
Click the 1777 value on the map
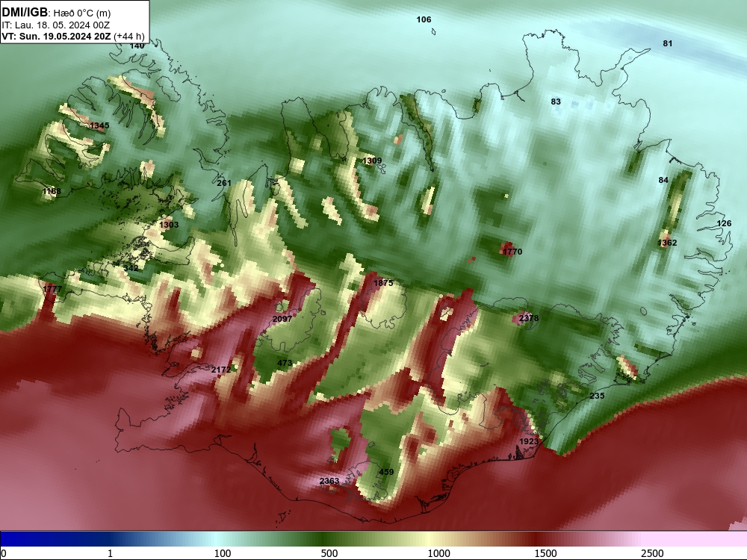point(52,289)
